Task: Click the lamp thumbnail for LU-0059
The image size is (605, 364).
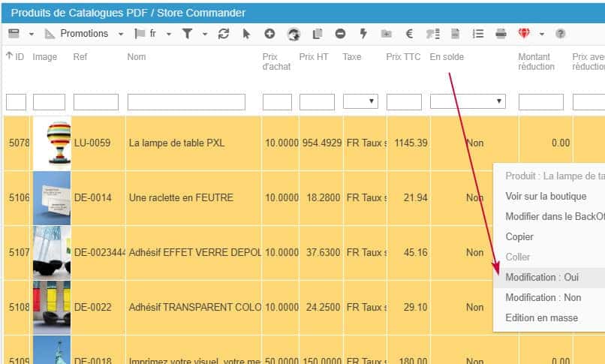Action: coord(52,143)
